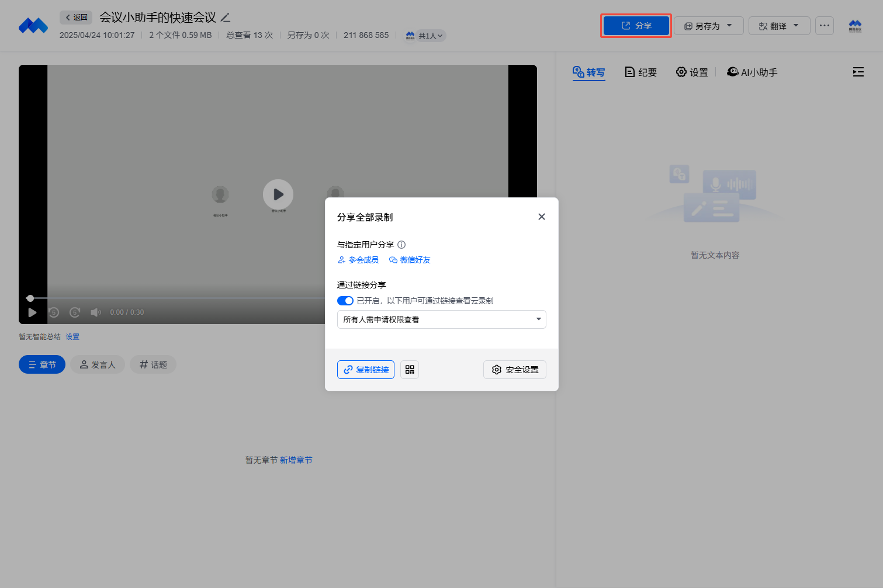Click the play icon in the video control bar

click(32, 312)
